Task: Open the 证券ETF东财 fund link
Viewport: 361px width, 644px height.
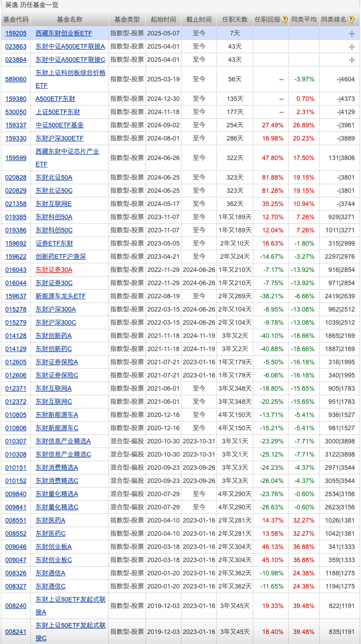Action: pos(54,243)
